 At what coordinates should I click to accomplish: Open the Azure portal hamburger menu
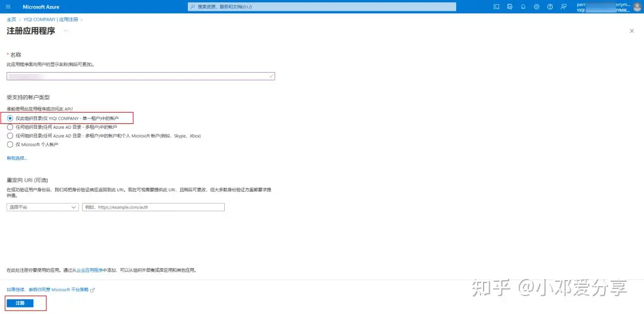click(x=8, y=7)
